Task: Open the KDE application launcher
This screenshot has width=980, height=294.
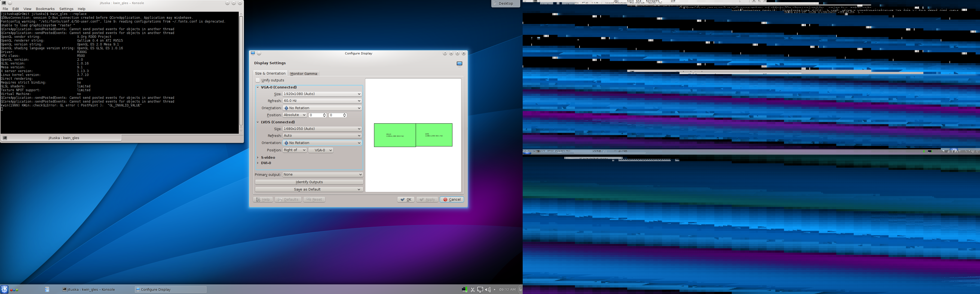Action: (x=4, y=289)
